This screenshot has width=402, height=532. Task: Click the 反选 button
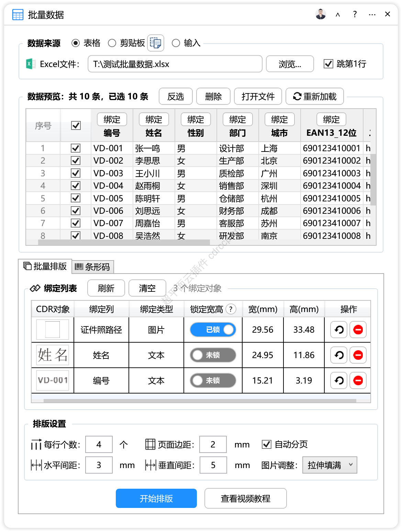click(x=176, y=97)
